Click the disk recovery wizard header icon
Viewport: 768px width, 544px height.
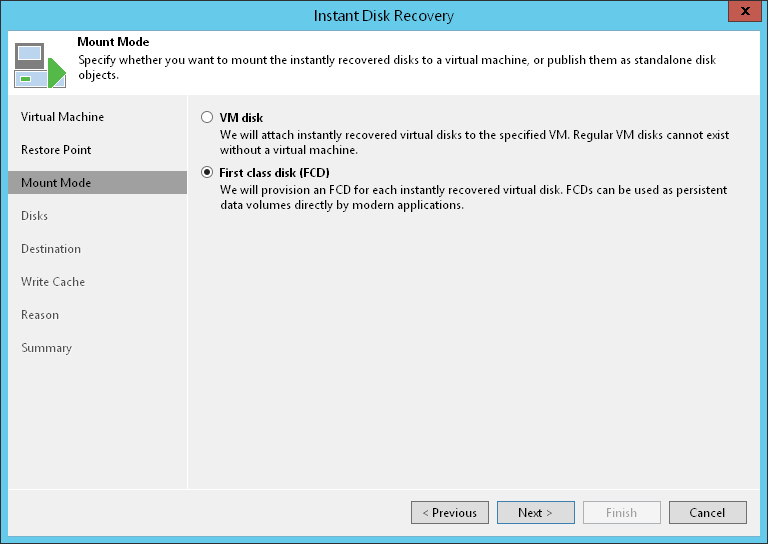pos(39,64)
